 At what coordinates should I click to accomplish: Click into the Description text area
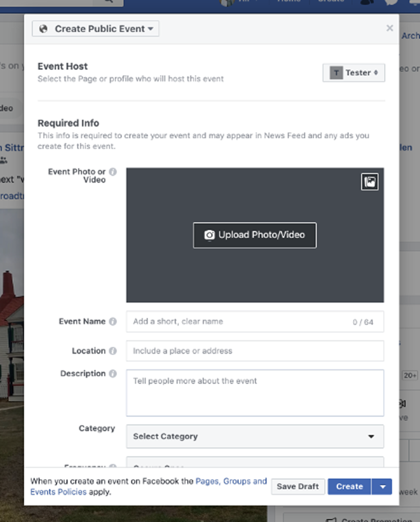coord(255,393)
